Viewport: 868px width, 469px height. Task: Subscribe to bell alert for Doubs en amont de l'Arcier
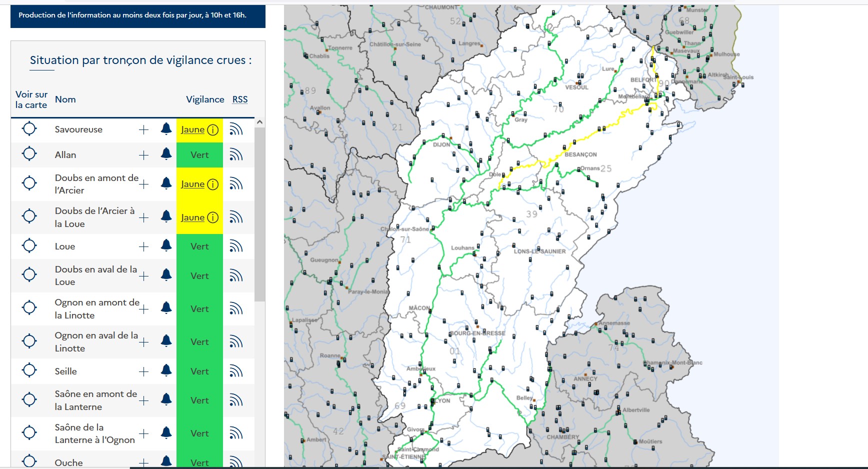(166, 183)
